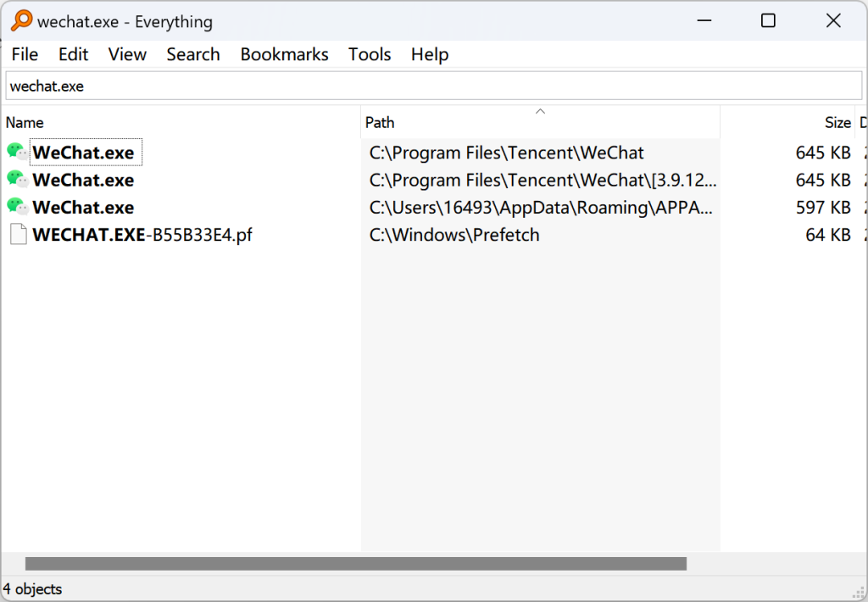
Task: Close the Everything window
Action: [x=833, y=21]
